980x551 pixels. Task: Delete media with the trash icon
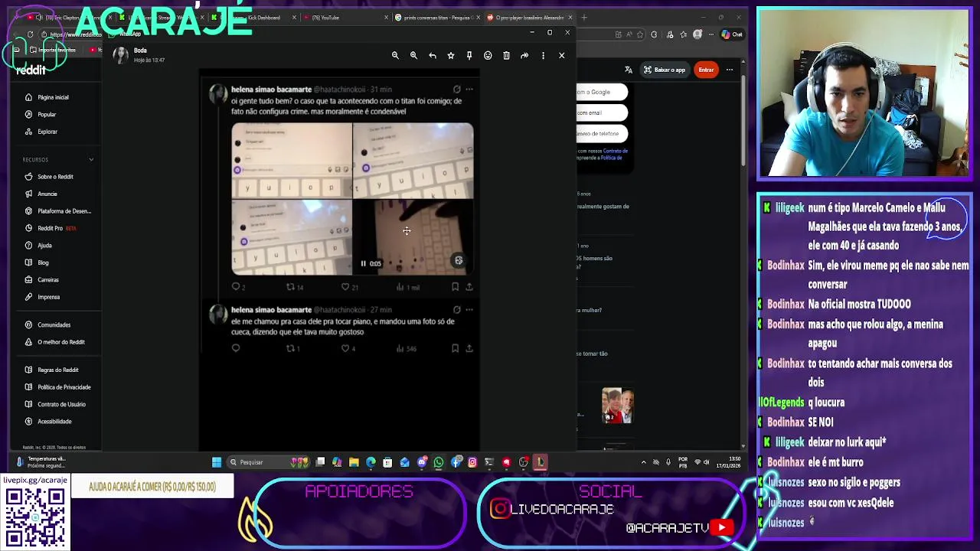click(x=506, y=55)
